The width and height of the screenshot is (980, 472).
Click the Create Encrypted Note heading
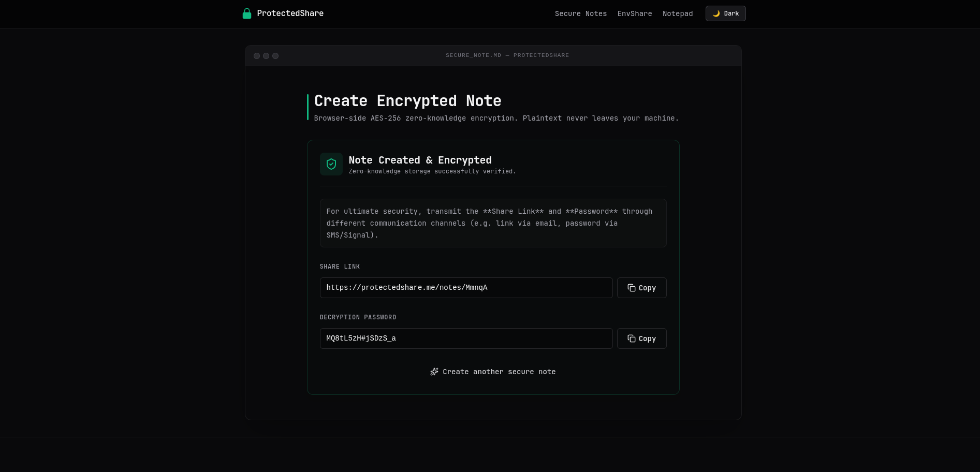[x=407, y=100]
